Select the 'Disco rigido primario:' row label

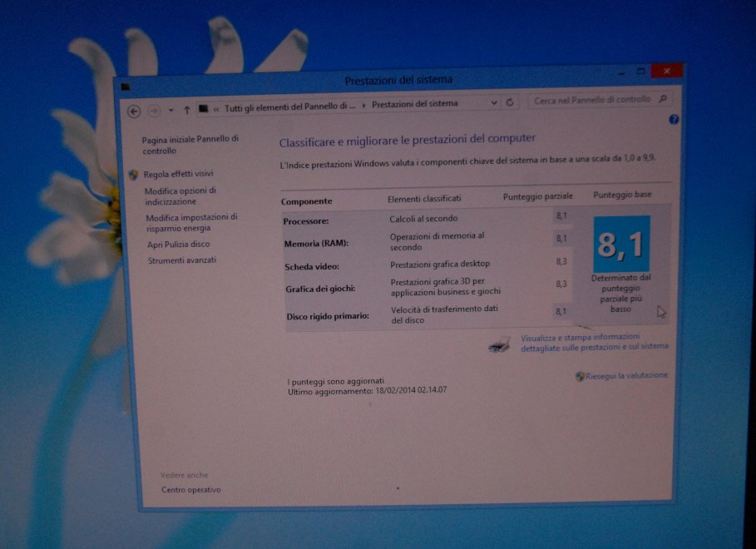(x=328, y=316)
